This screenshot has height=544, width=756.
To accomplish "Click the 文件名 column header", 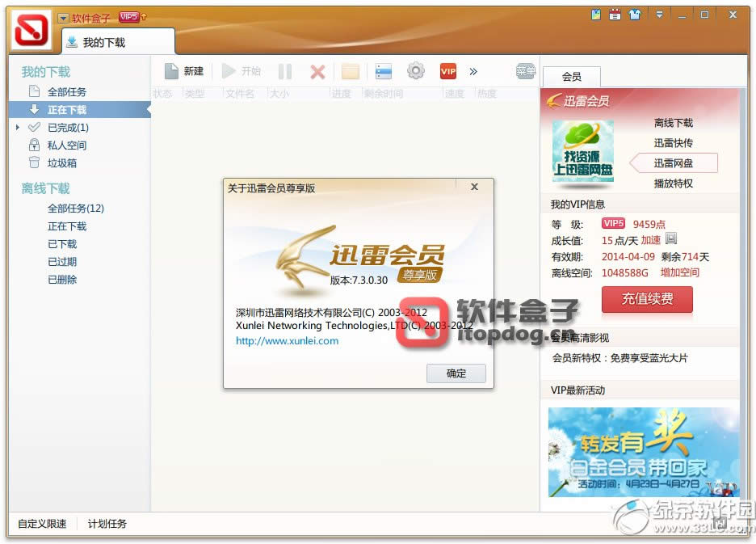I will (240, 94).
